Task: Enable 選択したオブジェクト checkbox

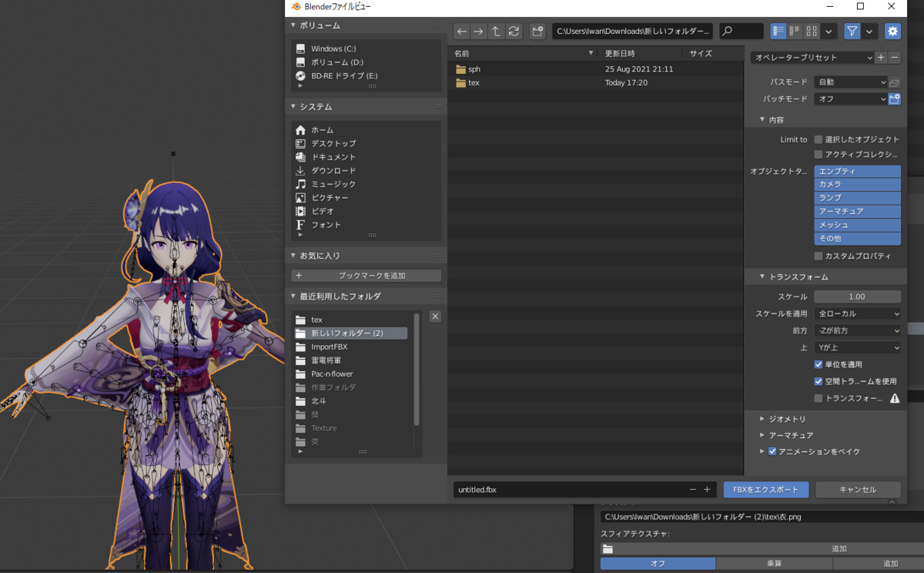Action: (x=819, y=139)
